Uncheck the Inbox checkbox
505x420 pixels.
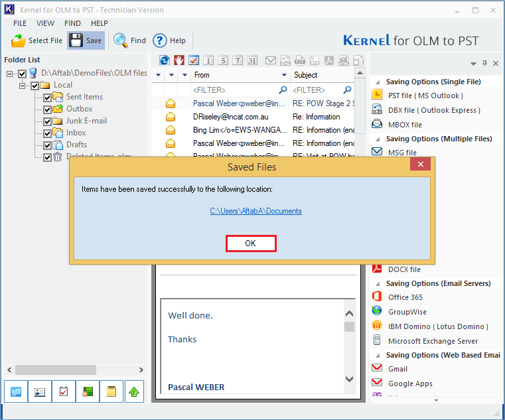point(47,133)
